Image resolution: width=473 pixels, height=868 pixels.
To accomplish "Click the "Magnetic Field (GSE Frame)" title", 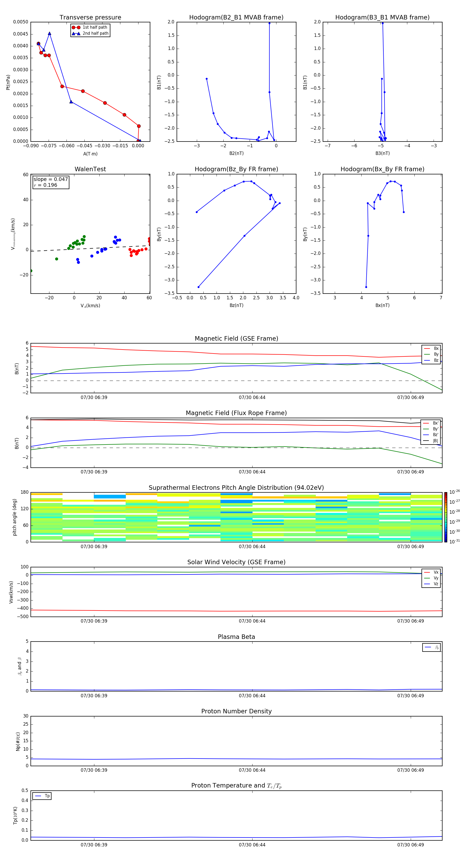I will (236, 339).
